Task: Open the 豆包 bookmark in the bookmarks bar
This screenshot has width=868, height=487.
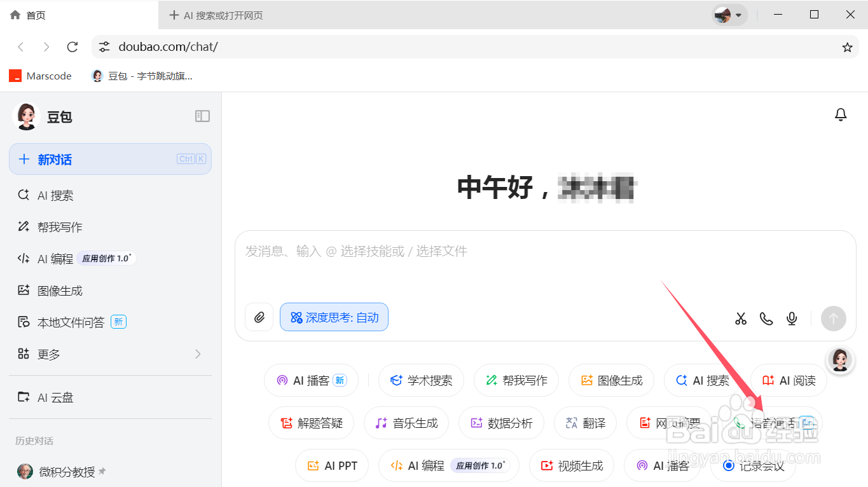Action: point(142,76)
